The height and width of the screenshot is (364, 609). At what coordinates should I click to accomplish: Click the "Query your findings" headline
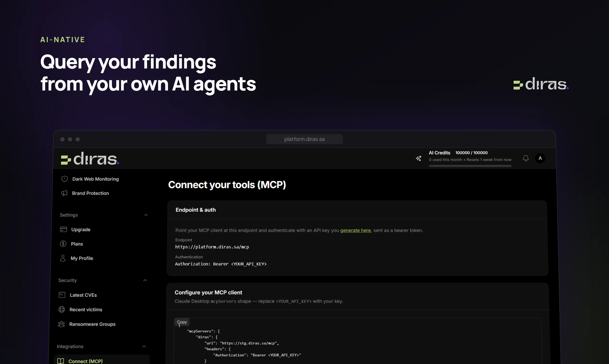coord(128,62)
